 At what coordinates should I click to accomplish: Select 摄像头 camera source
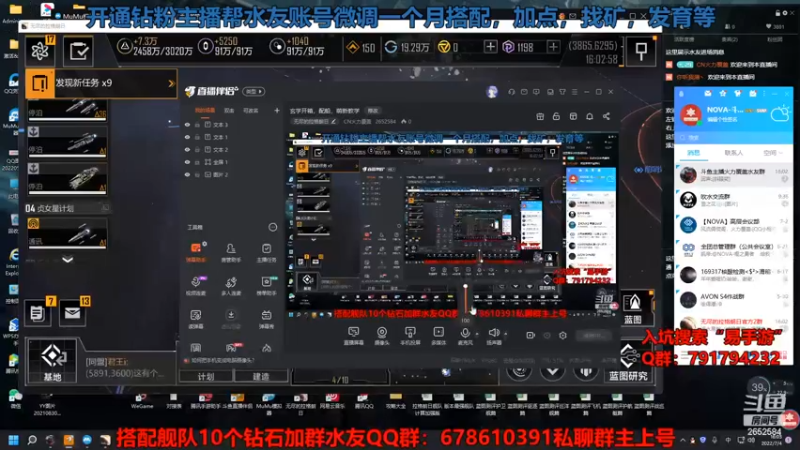[x=382, y=335]
